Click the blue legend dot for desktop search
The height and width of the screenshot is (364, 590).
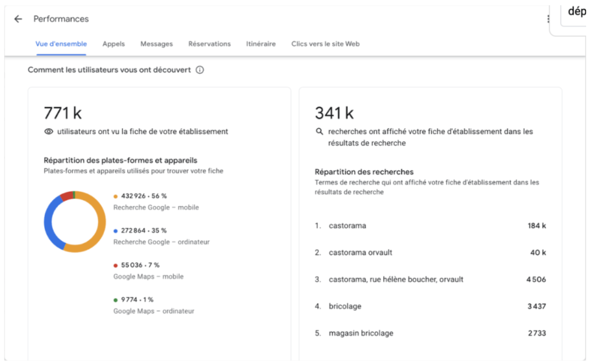tap(115, 231)
